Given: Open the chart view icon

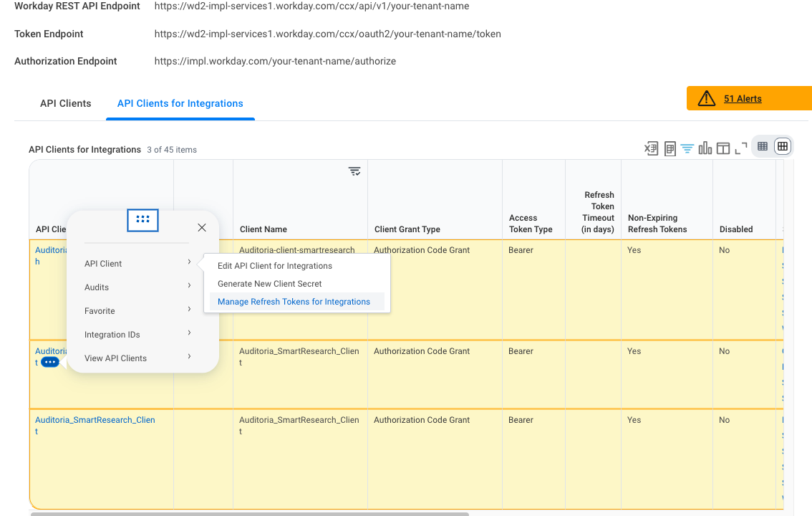Looking at the screenshot, I should (x=705, y=148).
